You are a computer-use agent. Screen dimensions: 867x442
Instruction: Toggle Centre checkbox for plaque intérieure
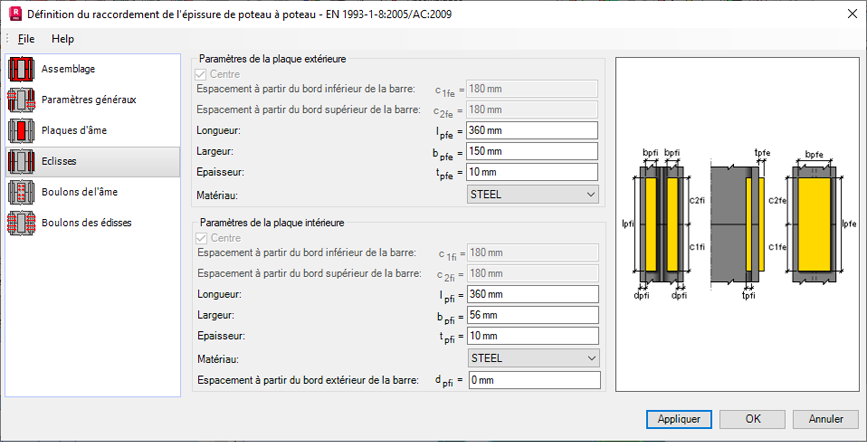click(203, 238)
